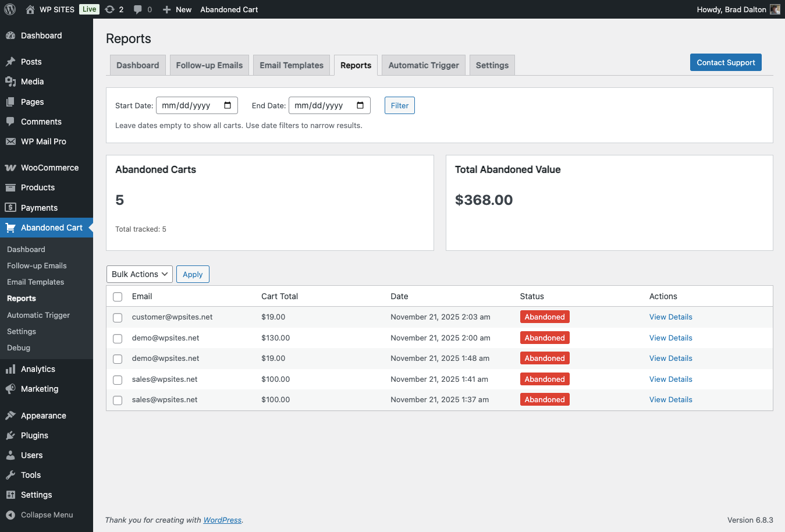Click the Collapse Menu arrow icon
The height and width of the screenshot is (532, 785).
pyautogui.click(x=10, y=515)
